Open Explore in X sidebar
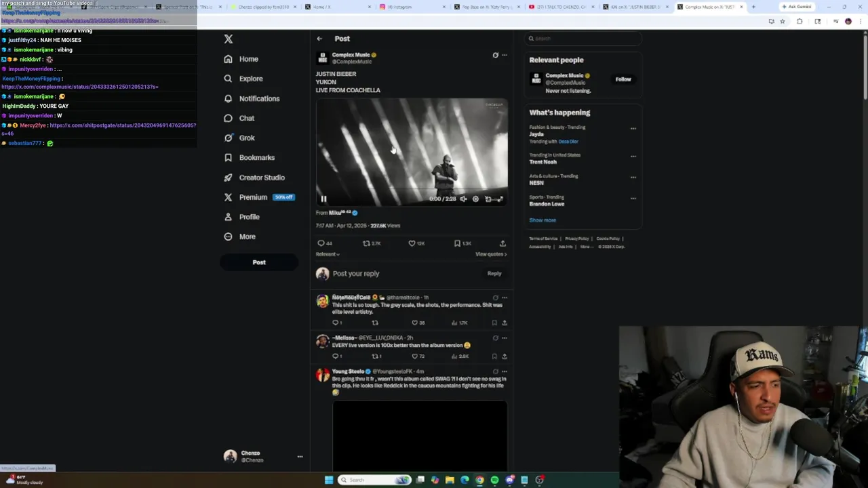 pyautogui.click(x=243, y=79)
